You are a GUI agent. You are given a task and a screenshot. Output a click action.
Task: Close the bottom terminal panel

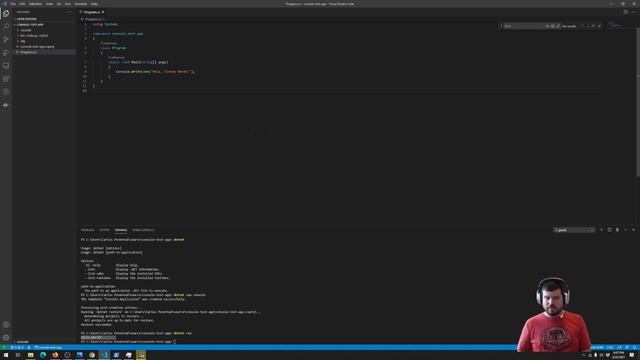633,230
